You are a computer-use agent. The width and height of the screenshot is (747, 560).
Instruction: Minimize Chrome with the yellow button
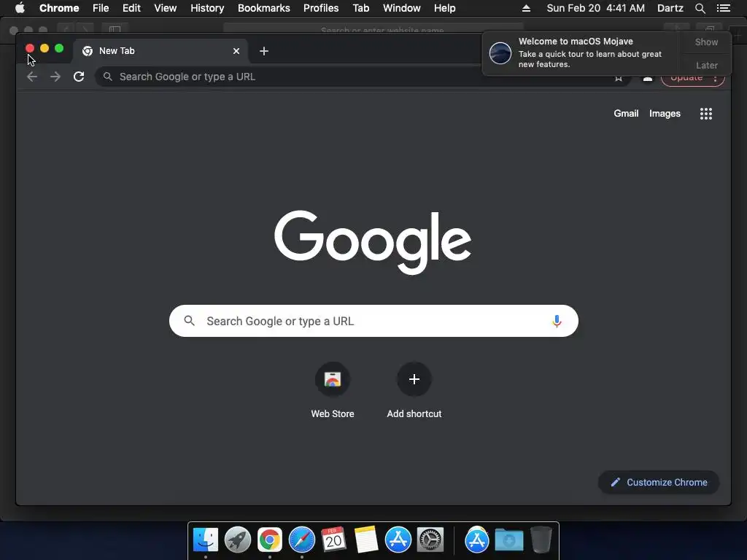44,48
